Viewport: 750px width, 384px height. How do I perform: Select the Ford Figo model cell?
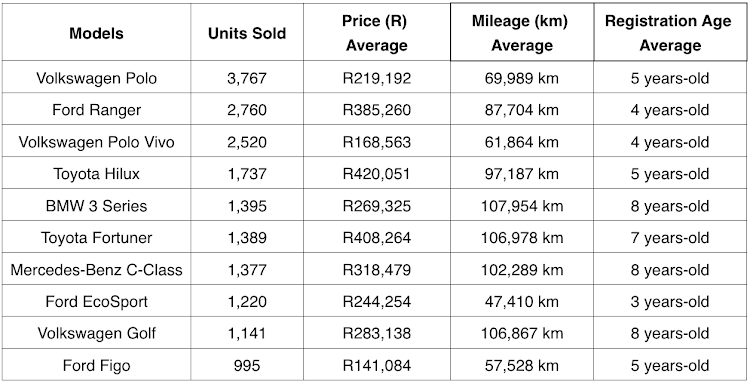pyautogui.click(x=96, y=365)
